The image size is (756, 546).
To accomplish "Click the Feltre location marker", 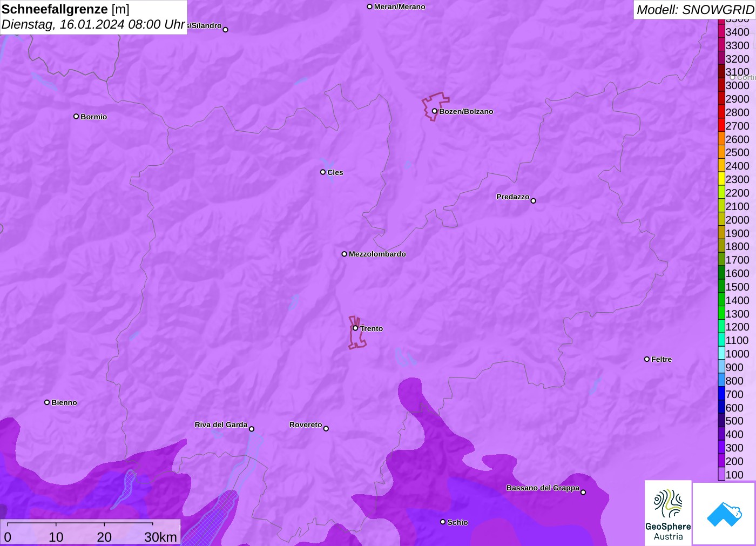I will tap(647, 359).
